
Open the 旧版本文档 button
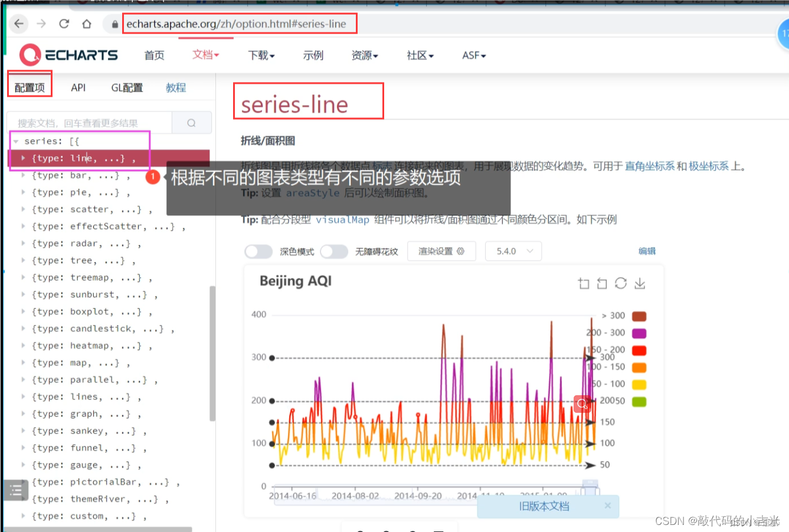[544, 506]
